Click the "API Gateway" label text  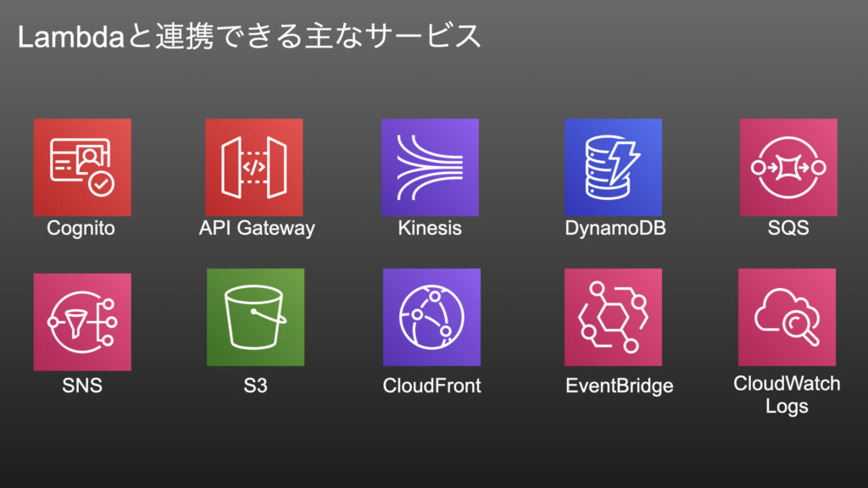(257, 228)
